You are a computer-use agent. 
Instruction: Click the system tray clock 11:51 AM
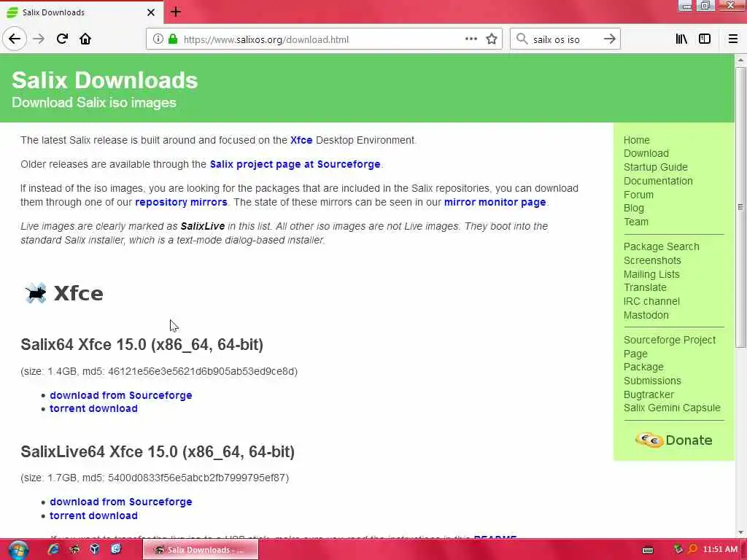pos(720,550)
